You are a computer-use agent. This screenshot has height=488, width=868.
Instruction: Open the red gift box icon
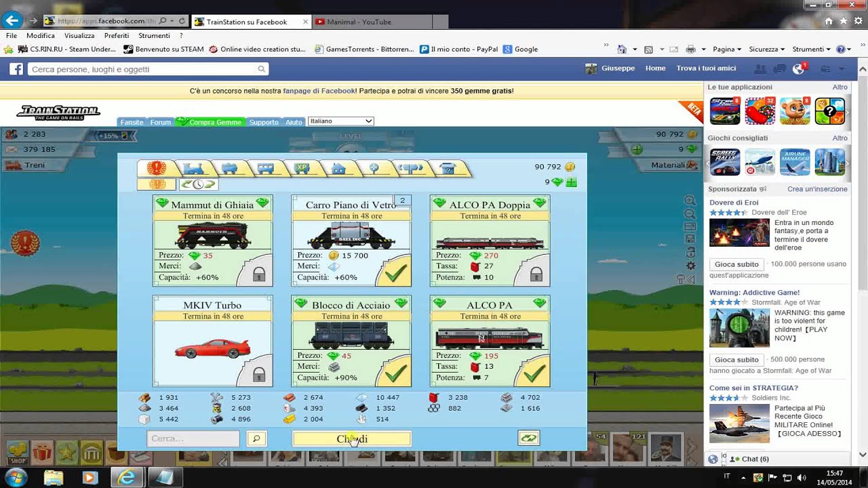click(41, 452)
